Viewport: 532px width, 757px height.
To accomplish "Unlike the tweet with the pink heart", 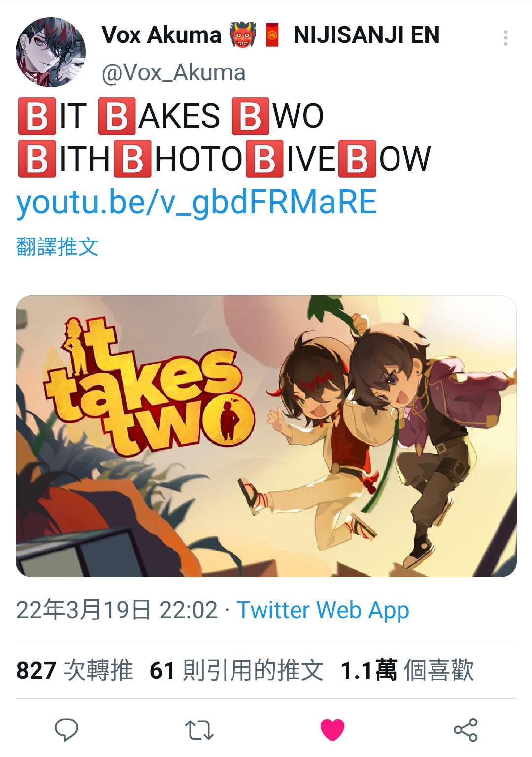I will (332, 730).
